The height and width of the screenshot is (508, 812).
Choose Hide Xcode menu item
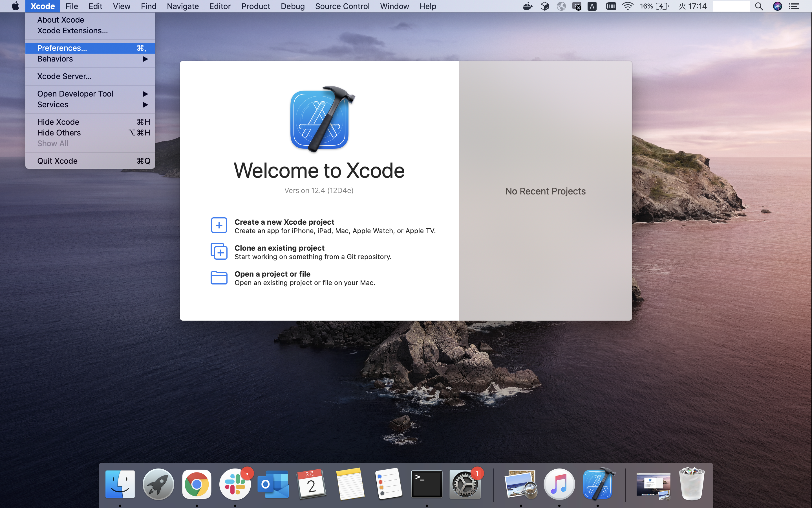coord(90,122)
